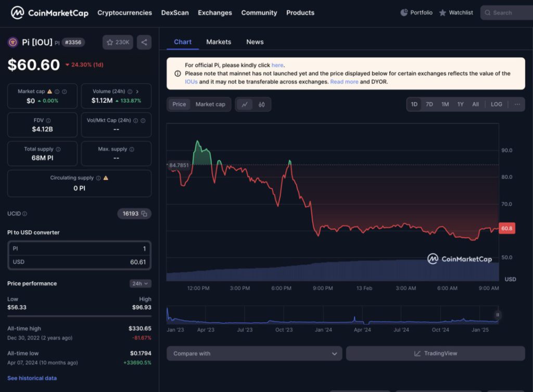Open Price performance 24h dropdown

click(x=141, y=284)
